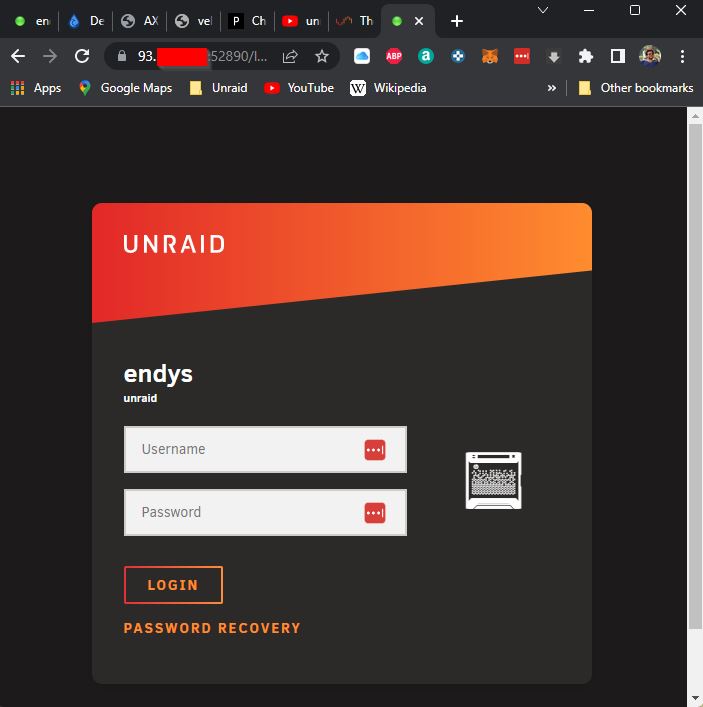
Task: Click the LOGIN button
Action: click(174, 585)
